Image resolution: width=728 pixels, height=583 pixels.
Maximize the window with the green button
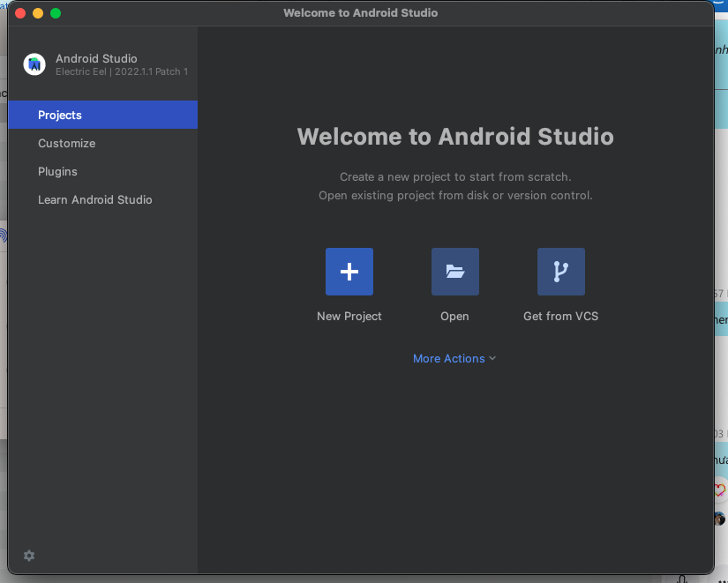point(56,13)
